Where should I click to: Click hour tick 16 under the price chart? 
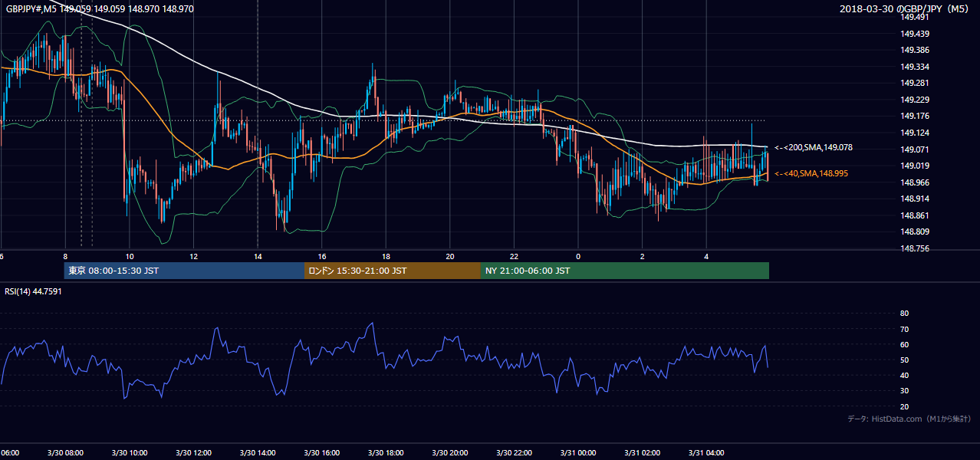click(x=321, y=257)
